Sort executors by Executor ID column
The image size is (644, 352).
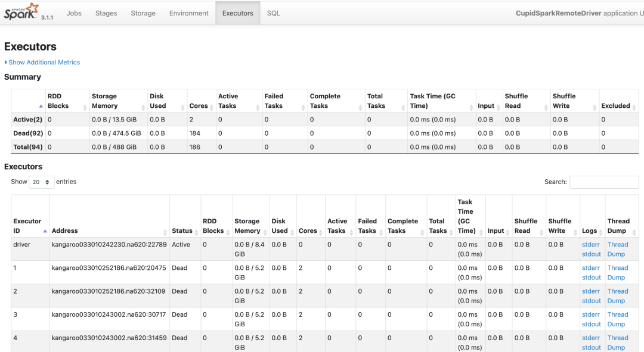point(27,226)
